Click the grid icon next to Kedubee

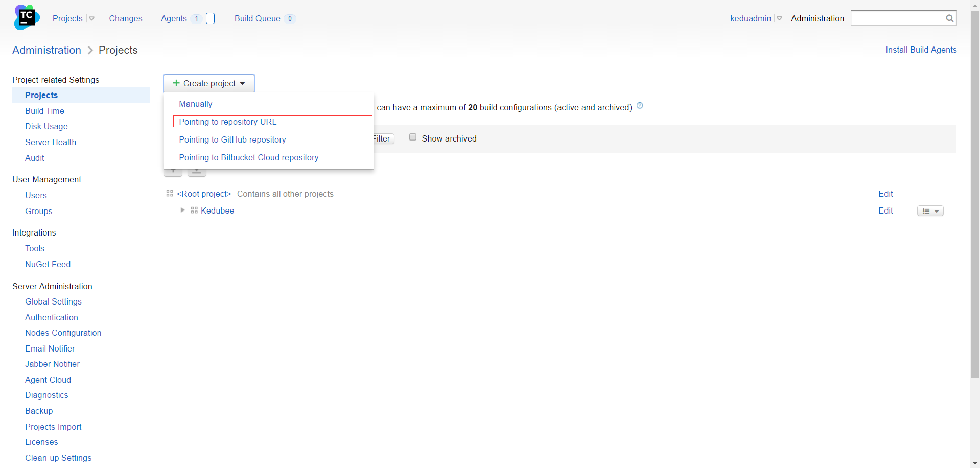(x=194, y=210)
